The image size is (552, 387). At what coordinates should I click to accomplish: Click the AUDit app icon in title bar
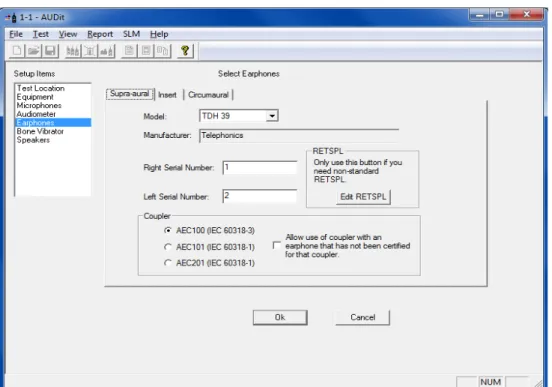(x=11, y=17)
